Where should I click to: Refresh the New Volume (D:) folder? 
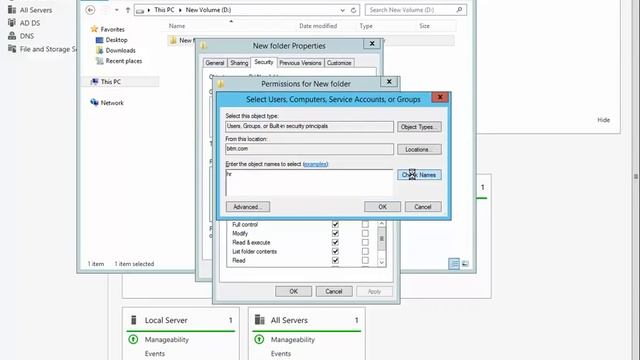tap(353, 10)
